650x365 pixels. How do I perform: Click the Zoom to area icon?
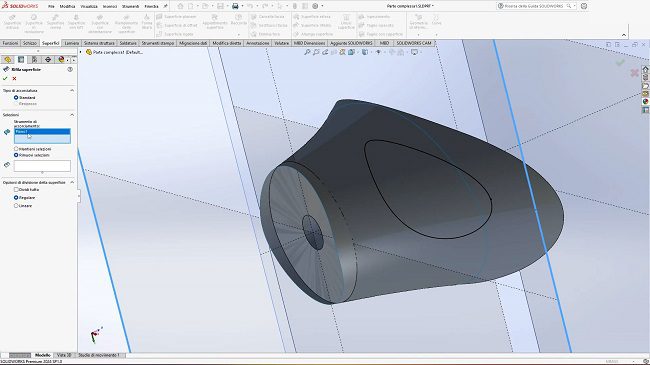coord(316,52)
